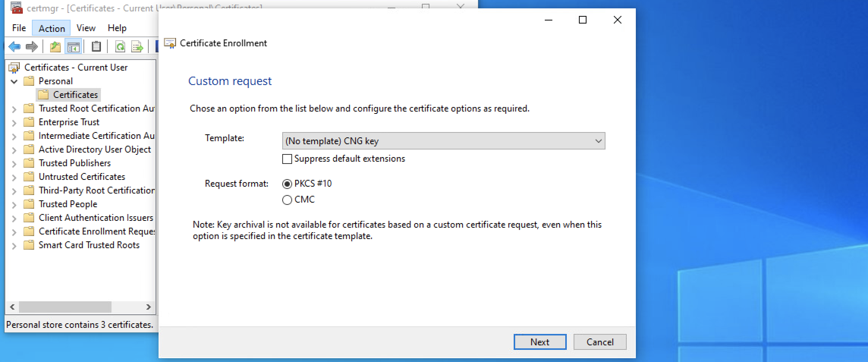Image resolution: width=868 pixels, height=362 pixels.
Task: Enable Suppress default extensions checkbox
Action: click(x=287, y=159)
